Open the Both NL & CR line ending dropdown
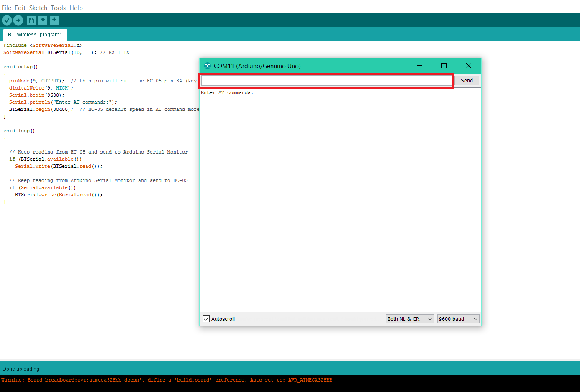The width and height of the screenshot is (580, 392). pos(410,319)
